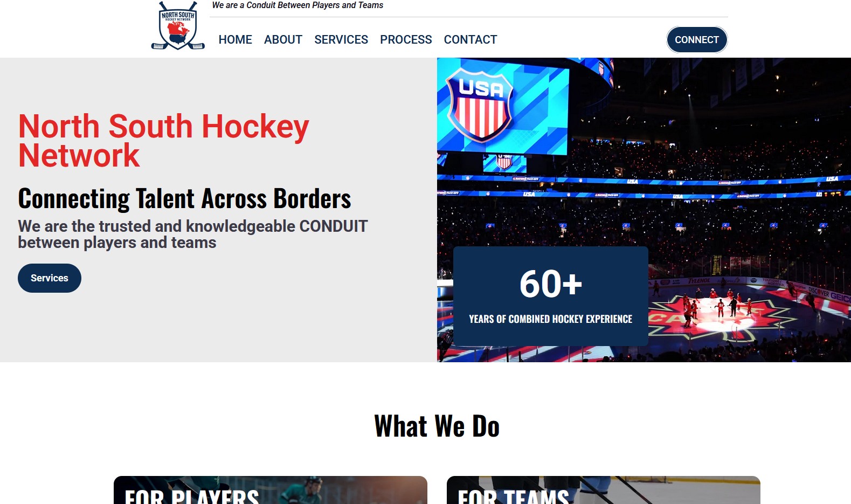
Task: Open the SERVICES navigation link
Action: (341, 40)
